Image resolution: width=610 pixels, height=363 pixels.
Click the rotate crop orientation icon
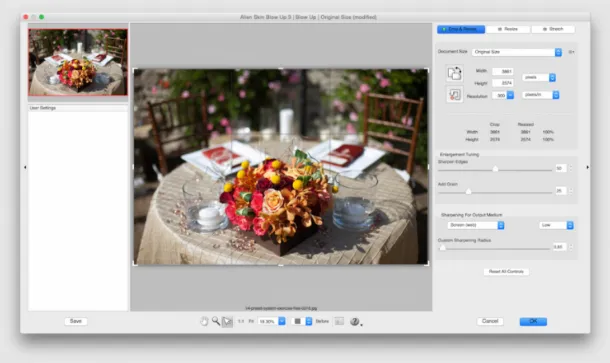454,73
